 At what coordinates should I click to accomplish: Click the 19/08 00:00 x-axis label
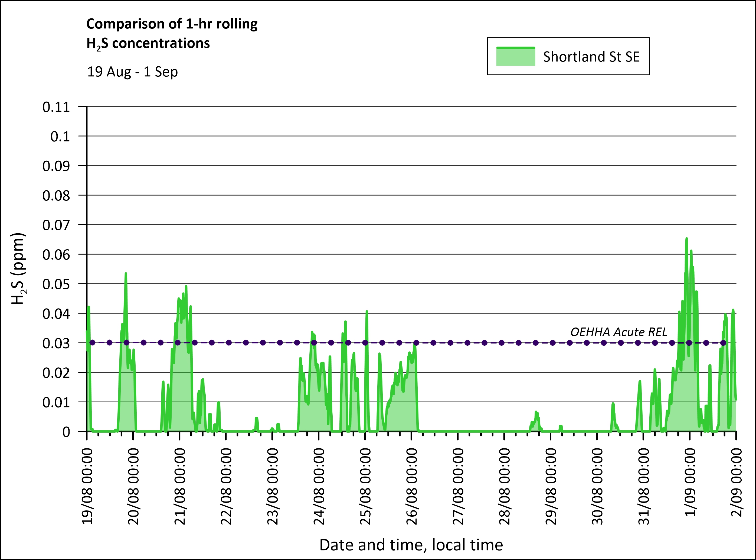pyautogui.click(x=87, y=486)
